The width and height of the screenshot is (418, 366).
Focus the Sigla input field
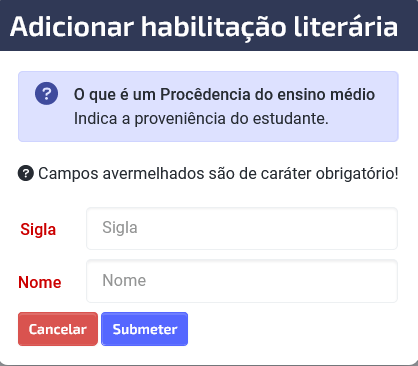pos(242,228)
